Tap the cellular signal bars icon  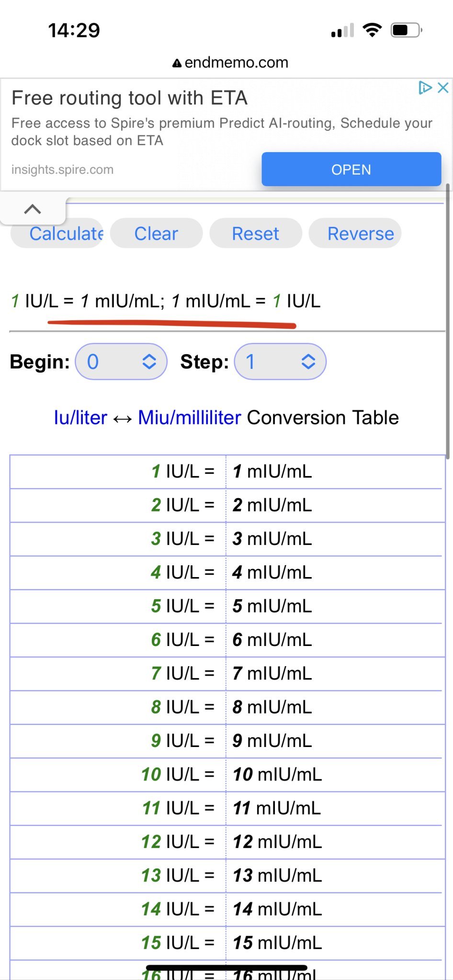[x=342, y=31]
